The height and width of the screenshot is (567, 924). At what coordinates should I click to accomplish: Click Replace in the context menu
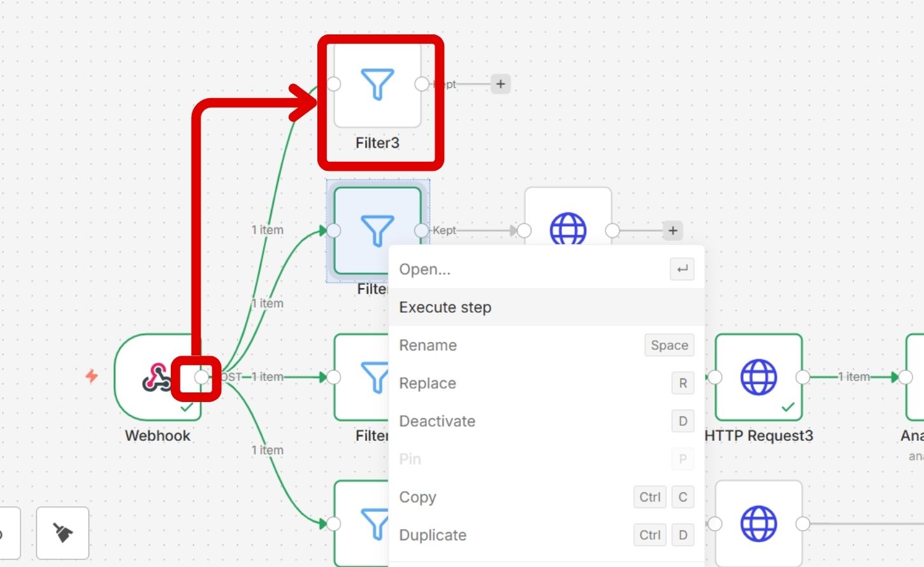pyautogui.click(x=428, y=384)
